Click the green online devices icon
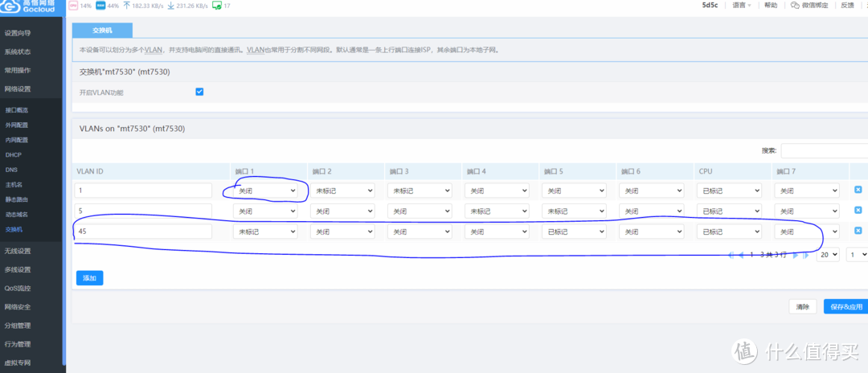Screen dimensions: 868x373 [x=217, y=6]
